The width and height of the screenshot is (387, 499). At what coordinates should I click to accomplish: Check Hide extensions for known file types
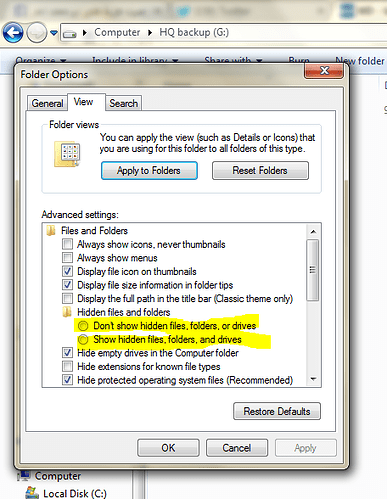pos(67,367)
